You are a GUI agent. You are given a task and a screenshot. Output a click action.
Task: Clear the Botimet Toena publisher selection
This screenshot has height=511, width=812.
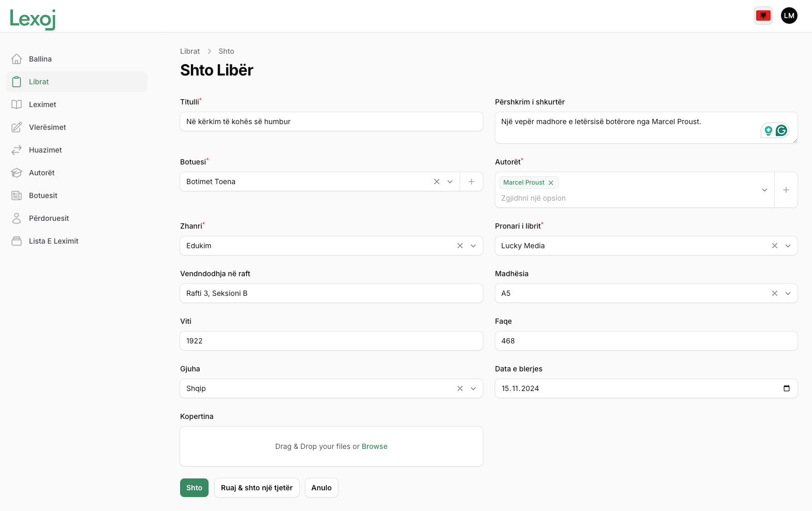[437, 182]
